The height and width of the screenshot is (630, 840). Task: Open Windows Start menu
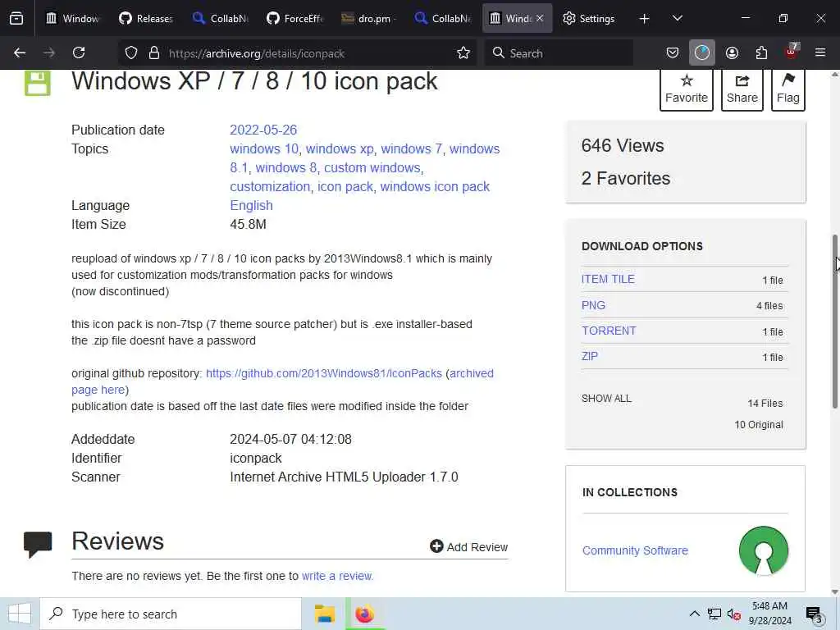click(20, 614)
